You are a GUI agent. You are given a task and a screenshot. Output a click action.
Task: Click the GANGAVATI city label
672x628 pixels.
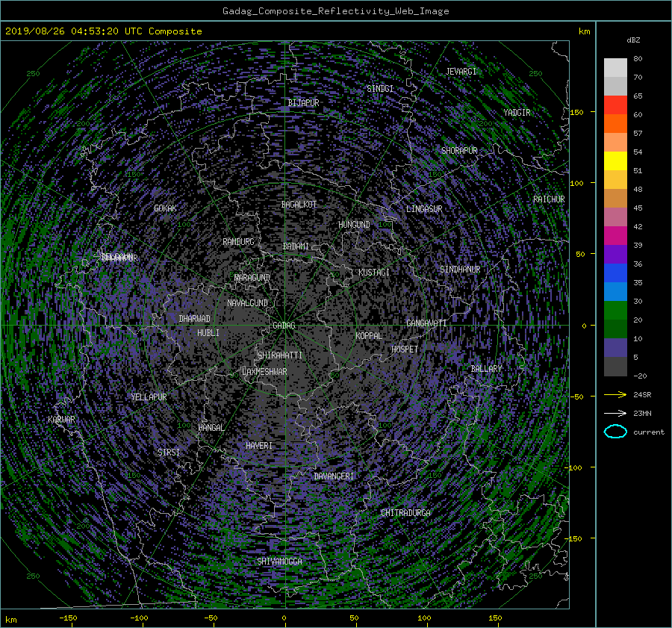tap(426, 323)
